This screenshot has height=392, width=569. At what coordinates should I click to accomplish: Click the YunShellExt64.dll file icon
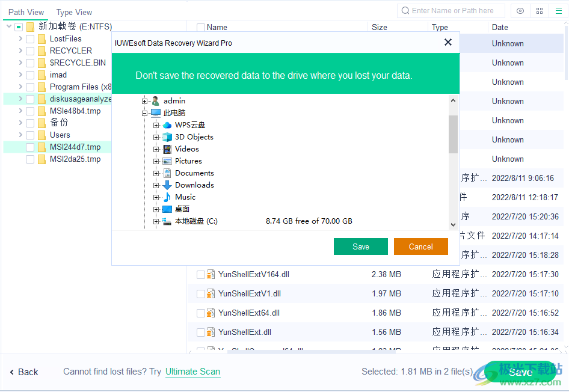pos(211,313)
